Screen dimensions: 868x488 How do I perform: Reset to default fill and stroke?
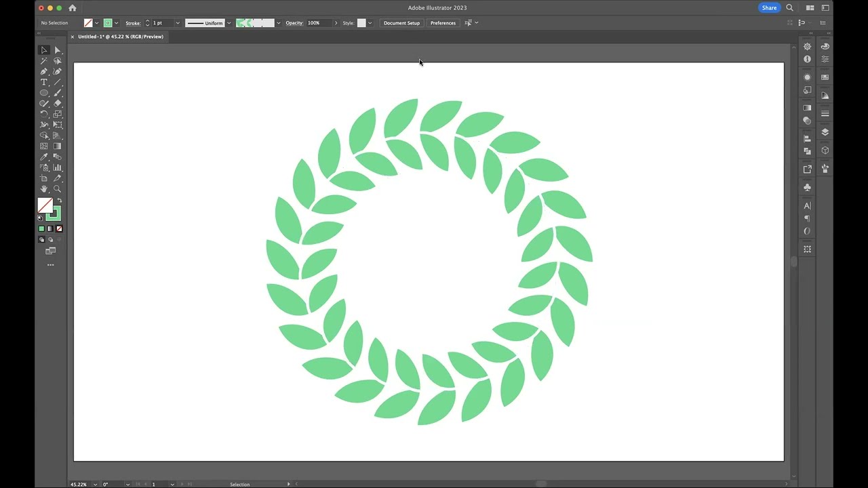40,218
